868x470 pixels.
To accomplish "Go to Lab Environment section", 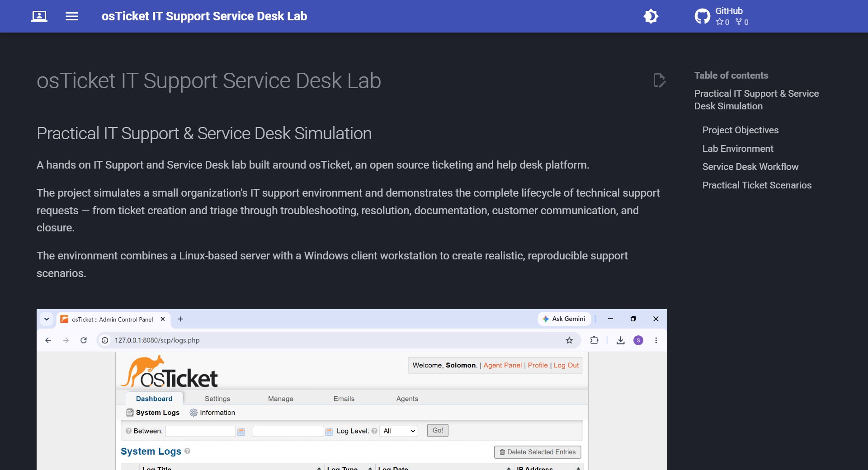I will [x=737, y=149].
